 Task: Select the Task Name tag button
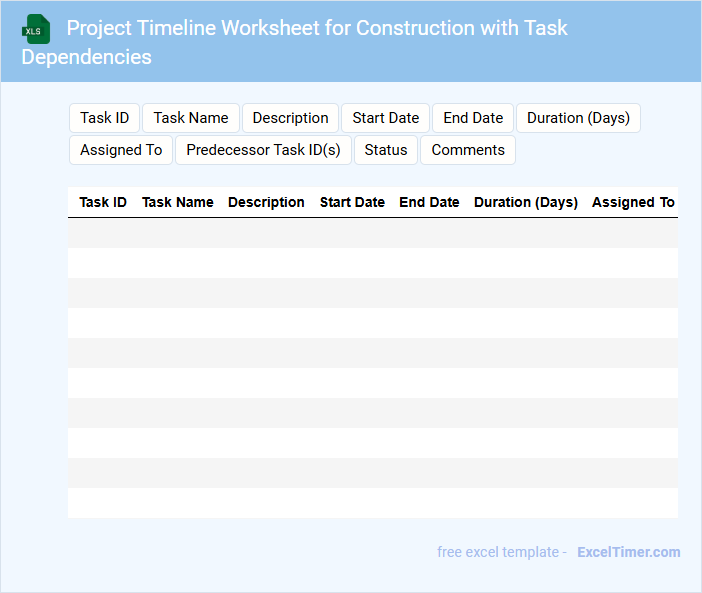191,118
